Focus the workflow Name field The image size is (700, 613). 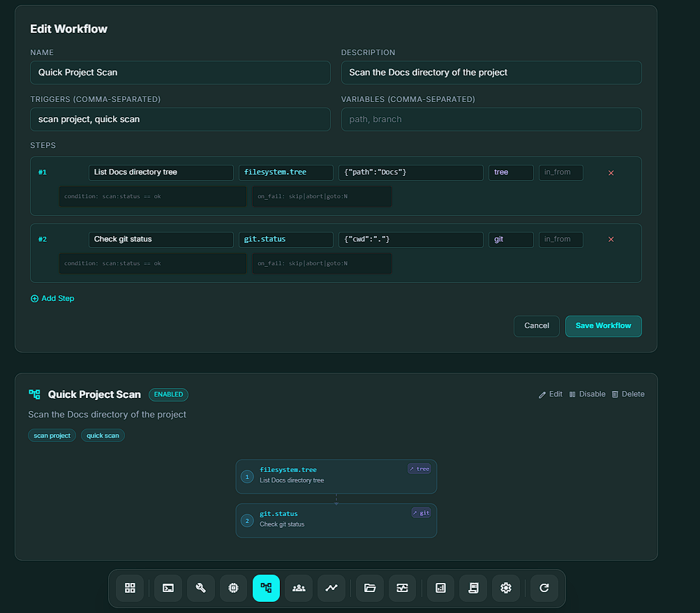coord(180,73)
